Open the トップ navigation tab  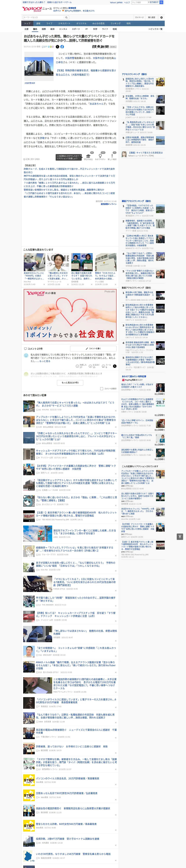coord(27,23)
